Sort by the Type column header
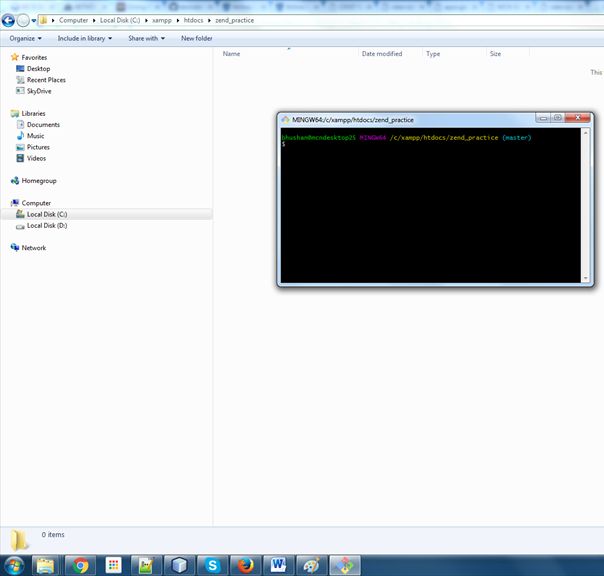The image size is (604, 576). (x=433, y=54)
